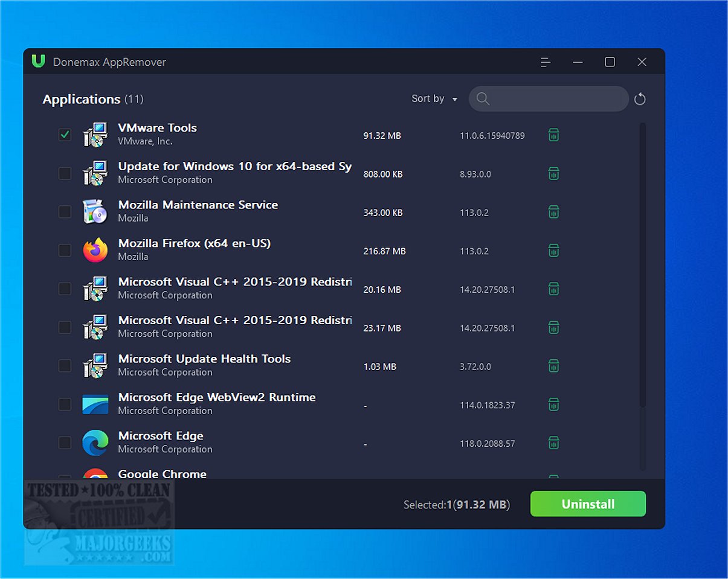
Task: Click the refresh list icon beside search
Action: point(640,99)
